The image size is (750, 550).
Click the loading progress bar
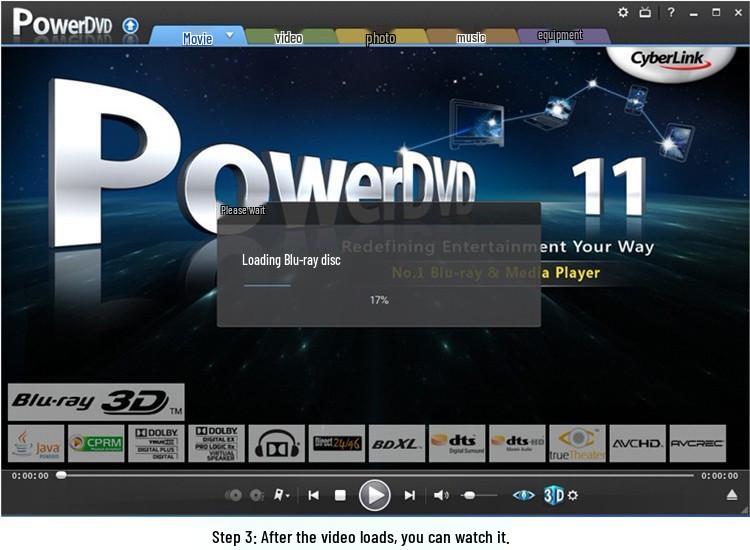click(x=267, y=286)
